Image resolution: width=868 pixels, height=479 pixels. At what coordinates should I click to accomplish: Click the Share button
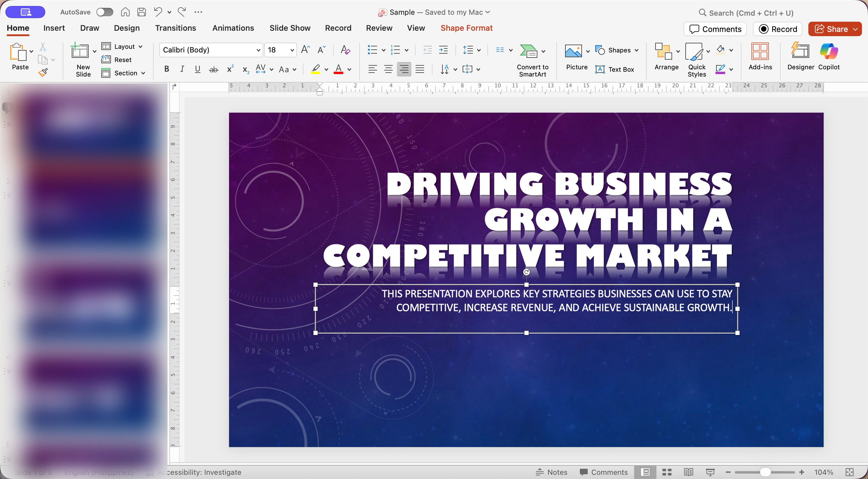click(831, 29)
